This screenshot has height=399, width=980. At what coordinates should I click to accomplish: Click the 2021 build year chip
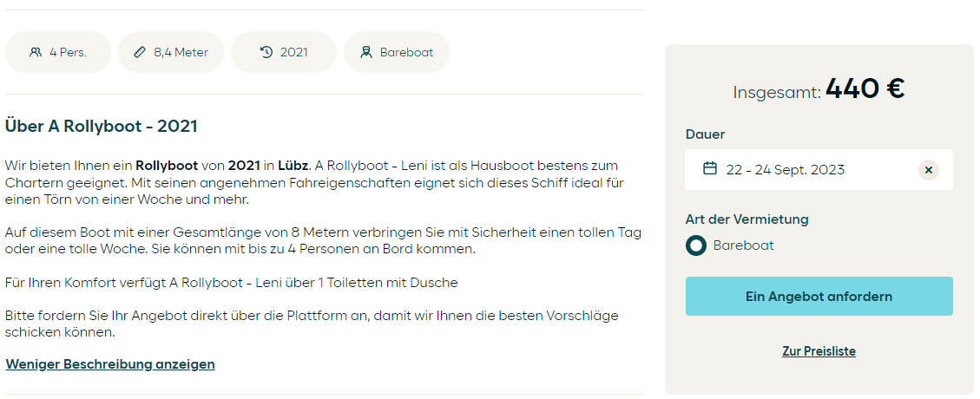click(284, 52)
